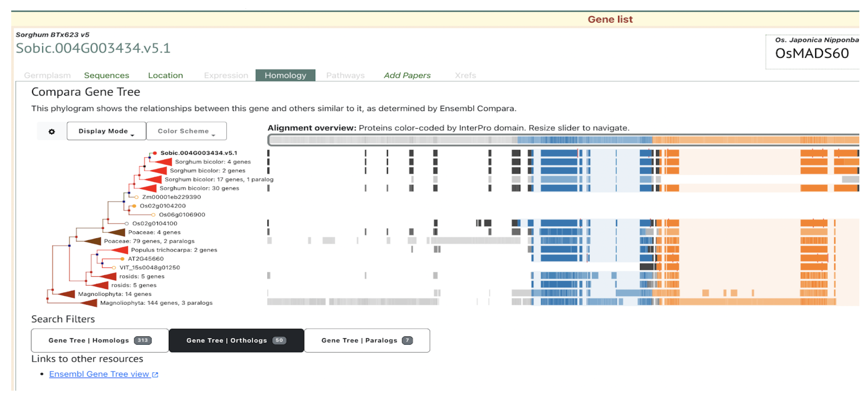This screenshot has width=868, height=394.
Task: Click the 50 count badge on Orthologs
Action: (279, 340)
